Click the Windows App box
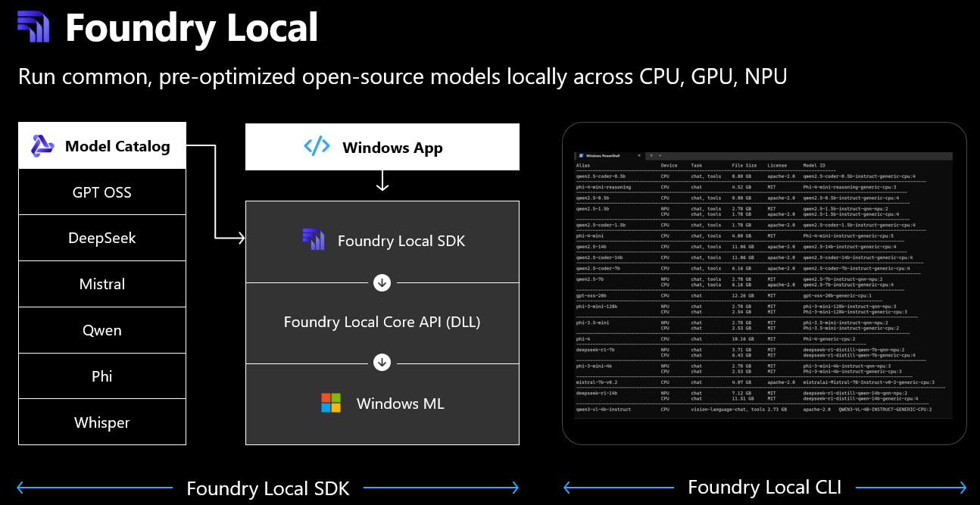Viewport: 980px width, 505px height. point(382,147)
